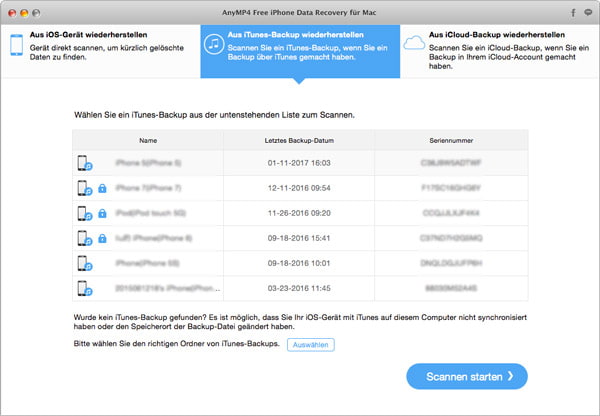Click serial number in the 09-18-2016 10:01 row
The image size is (600, 416).
tap(451, 263)
